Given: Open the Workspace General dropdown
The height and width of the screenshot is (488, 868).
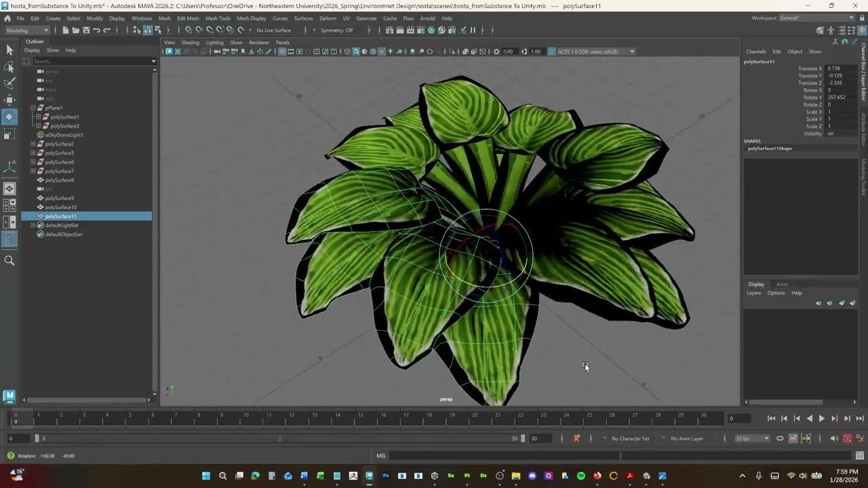Looking at the screenshot, I should coord(816,18).
